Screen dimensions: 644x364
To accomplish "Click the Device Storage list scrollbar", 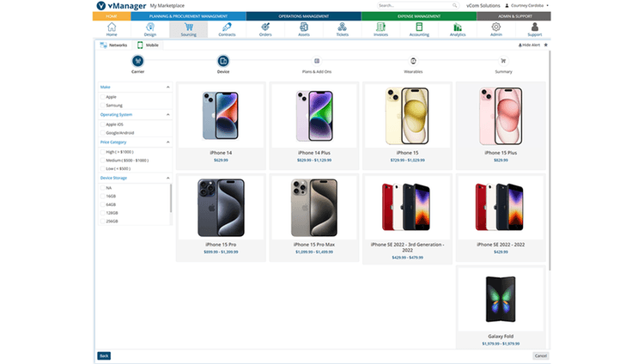I will point(171,198).
